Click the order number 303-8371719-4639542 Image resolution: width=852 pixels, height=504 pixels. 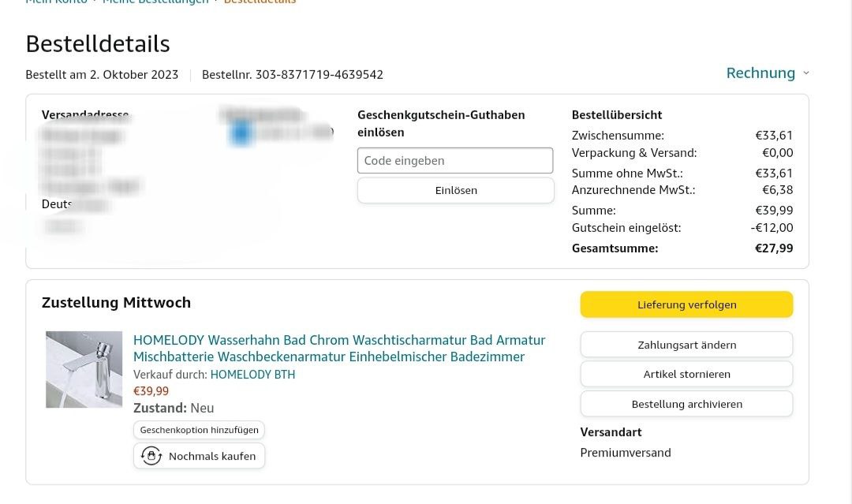pos(319,75)
